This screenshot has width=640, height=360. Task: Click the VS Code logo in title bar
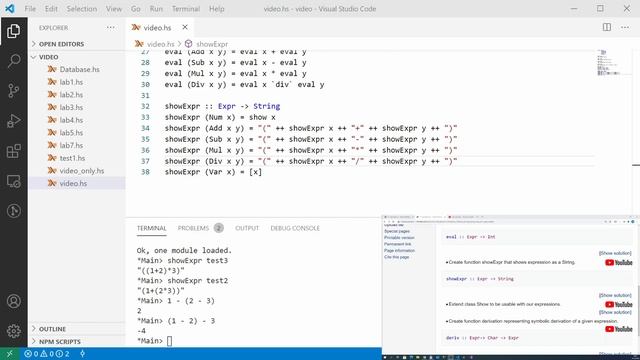(x=10, y=9)
